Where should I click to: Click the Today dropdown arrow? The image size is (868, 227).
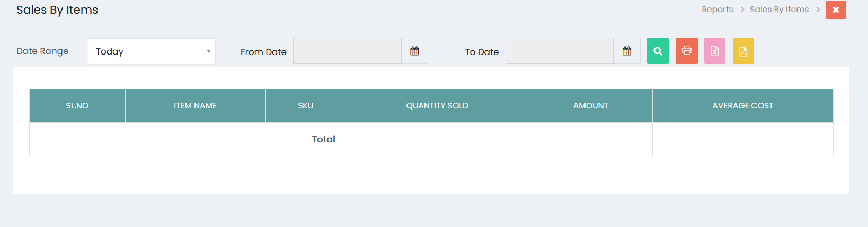point(208,51)
